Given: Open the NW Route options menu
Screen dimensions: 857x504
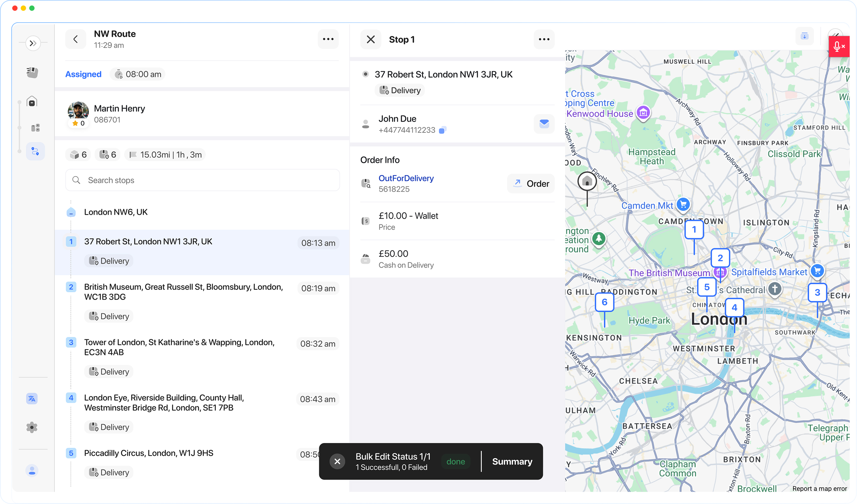Looking at the screenshot, I should tap(328, 39).
